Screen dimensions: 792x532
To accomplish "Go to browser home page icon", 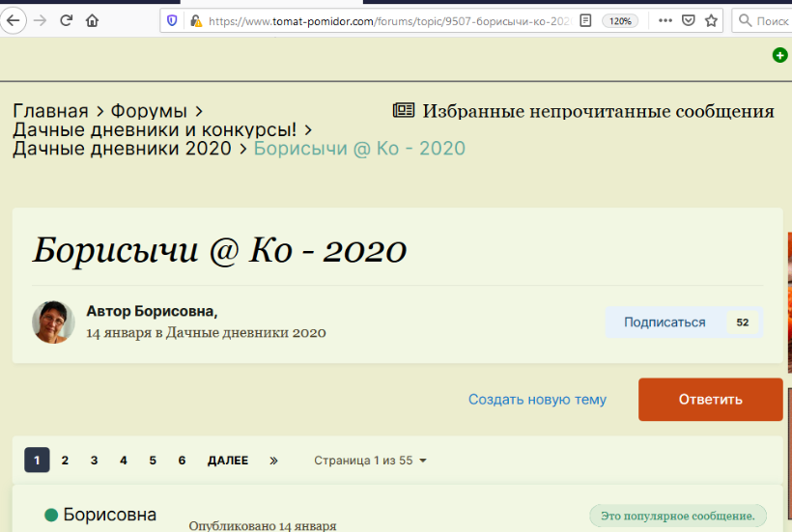I will (x=92, y=20).
